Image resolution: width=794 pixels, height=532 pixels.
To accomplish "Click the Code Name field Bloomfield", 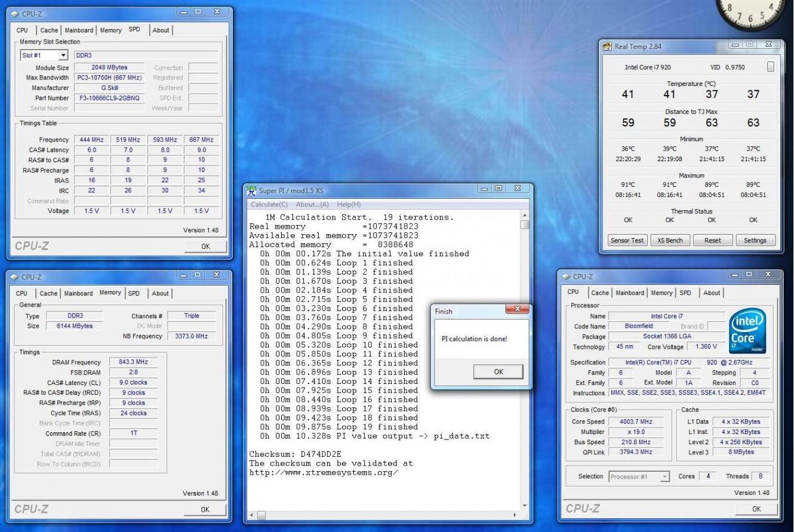I will point(639,327).
